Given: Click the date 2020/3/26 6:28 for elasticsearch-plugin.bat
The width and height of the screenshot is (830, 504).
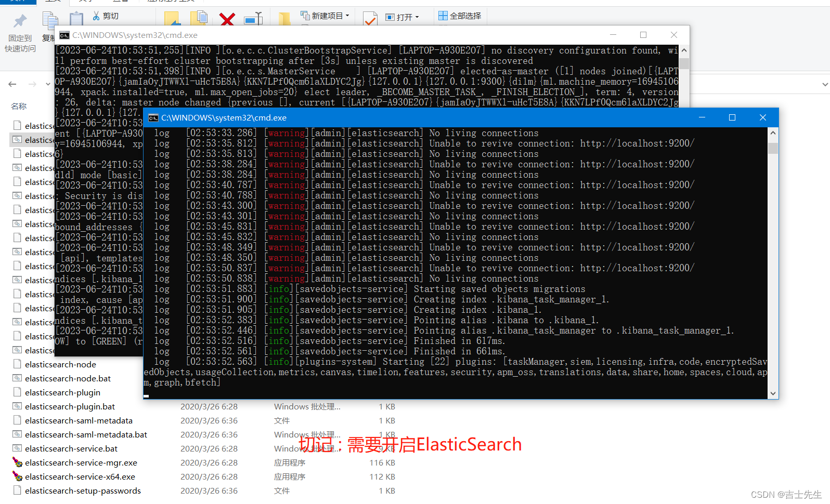Looking at the screenshot, I should (x=209, y=406).
